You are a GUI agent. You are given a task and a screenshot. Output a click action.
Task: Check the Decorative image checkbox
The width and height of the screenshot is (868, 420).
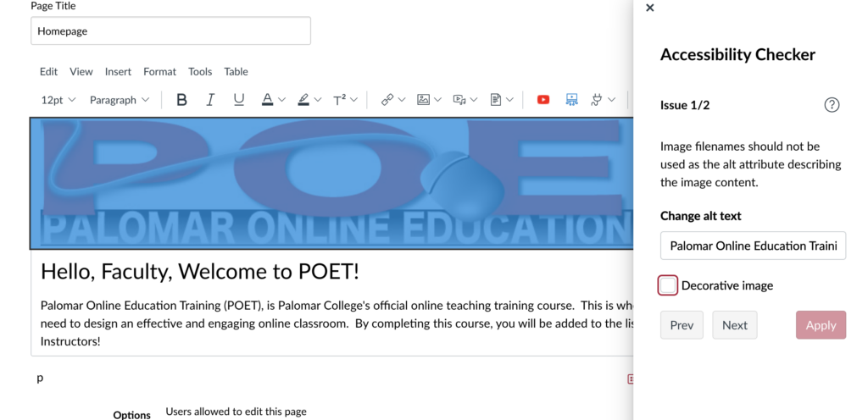pyautogui.click(x=668, y=285)
